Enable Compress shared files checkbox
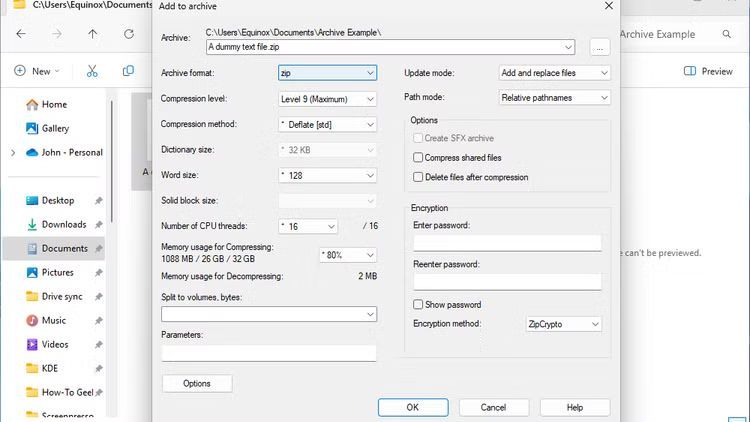Viewport: 750px width, 422px height. pyautogui.click(x=418, y=158)
